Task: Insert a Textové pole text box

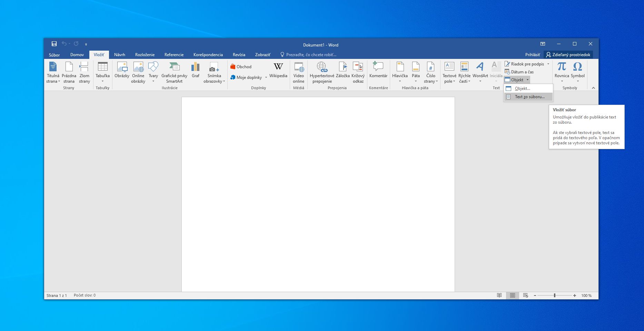Action: tap(449, 73)
